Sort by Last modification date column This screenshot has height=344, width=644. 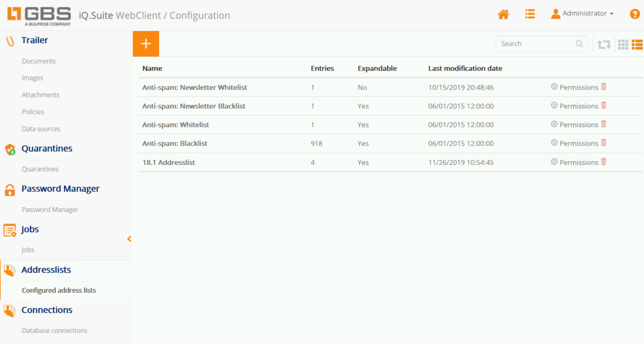coord(465,68)
